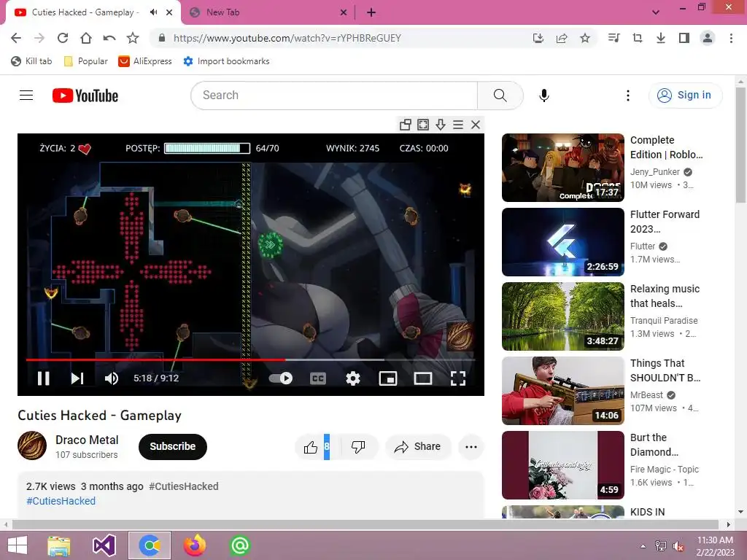Open AliExpress bookmark

coord(145,61)
